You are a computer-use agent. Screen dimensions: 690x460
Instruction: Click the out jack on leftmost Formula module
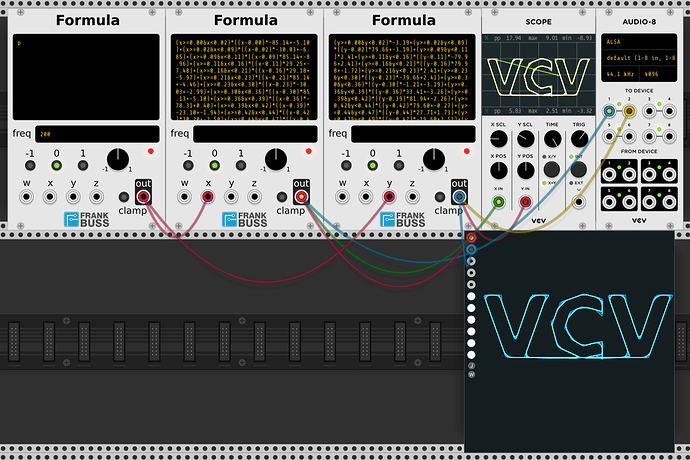pos(143,197)
